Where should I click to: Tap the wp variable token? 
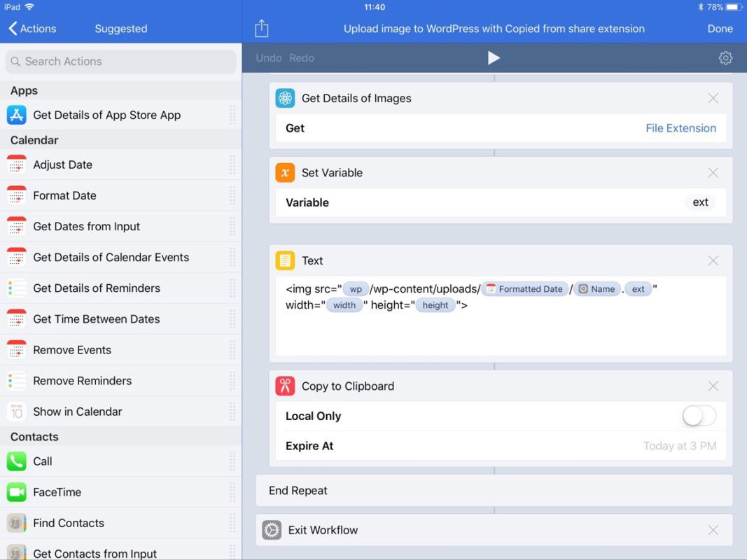[x=356, y=289]
